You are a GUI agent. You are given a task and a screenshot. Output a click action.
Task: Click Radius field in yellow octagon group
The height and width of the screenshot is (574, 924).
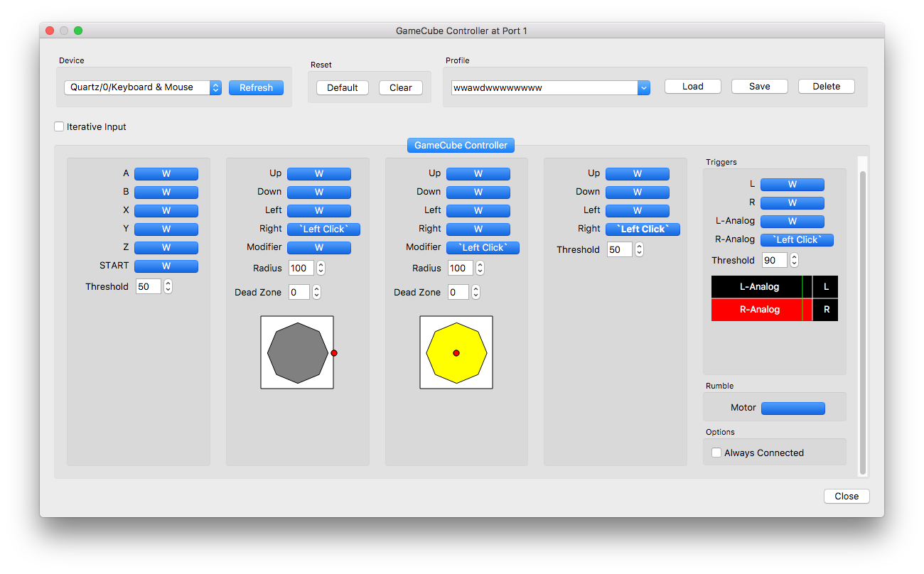tap(461, 268)
